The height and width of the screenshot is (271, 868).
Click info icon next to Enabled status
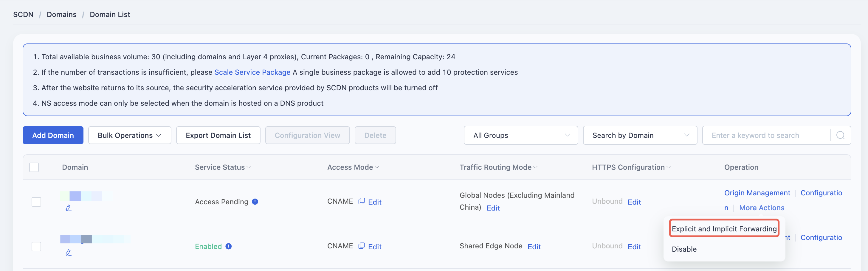tap(228, 246)
